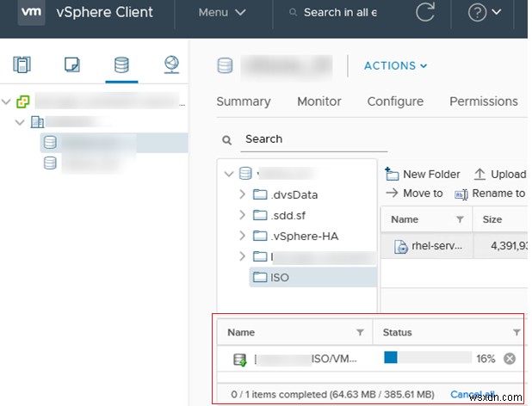Expand the .sdd.sf folder
The width and height of the screenshot is (532, 406).
click(242, 215)
